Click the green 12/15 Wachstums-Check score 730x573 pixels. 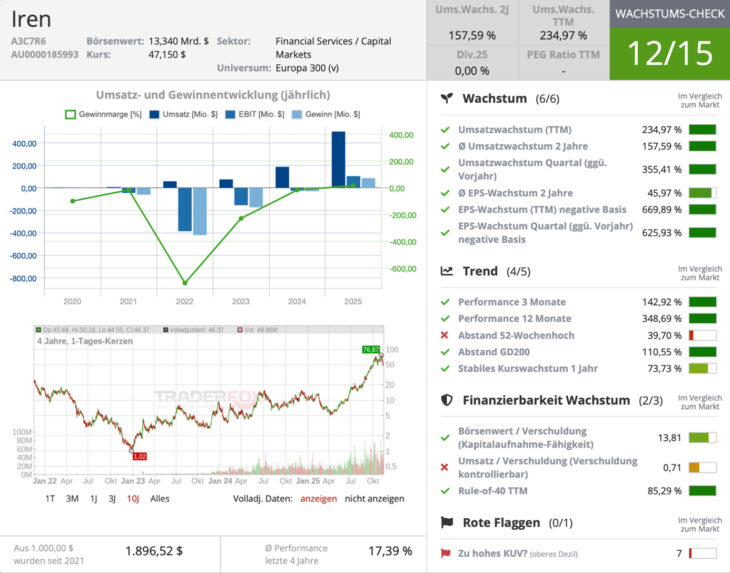(x=669, y=53)
